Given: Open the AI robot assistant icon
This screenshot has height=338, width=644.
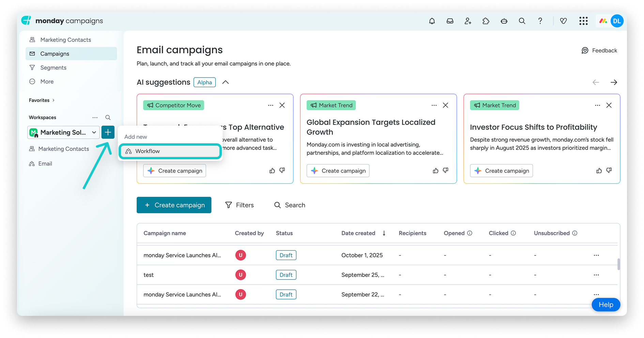Looking at the screenshot, I should [504, 21].
